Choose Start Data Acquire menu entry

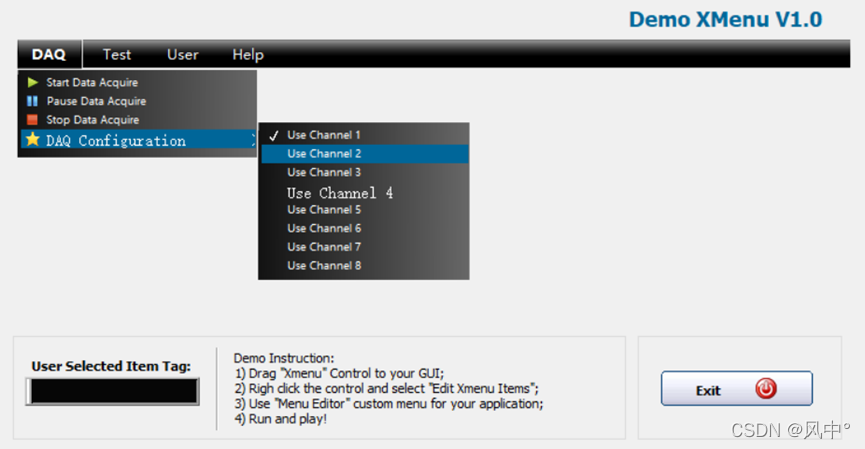coord(138,82)
